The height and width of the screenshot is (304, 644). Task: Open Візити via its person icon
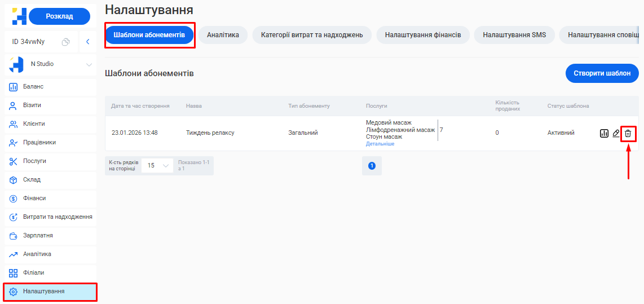tap(13, 105)
